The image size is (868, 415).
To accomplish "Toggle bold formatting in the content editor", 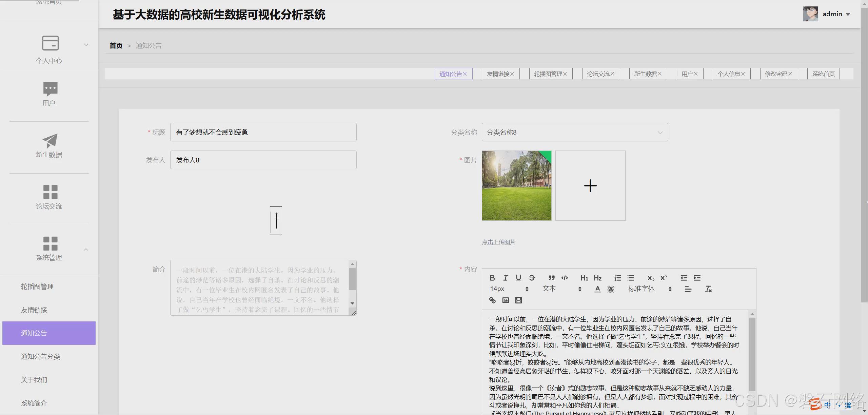I will (x=492, y=278).
